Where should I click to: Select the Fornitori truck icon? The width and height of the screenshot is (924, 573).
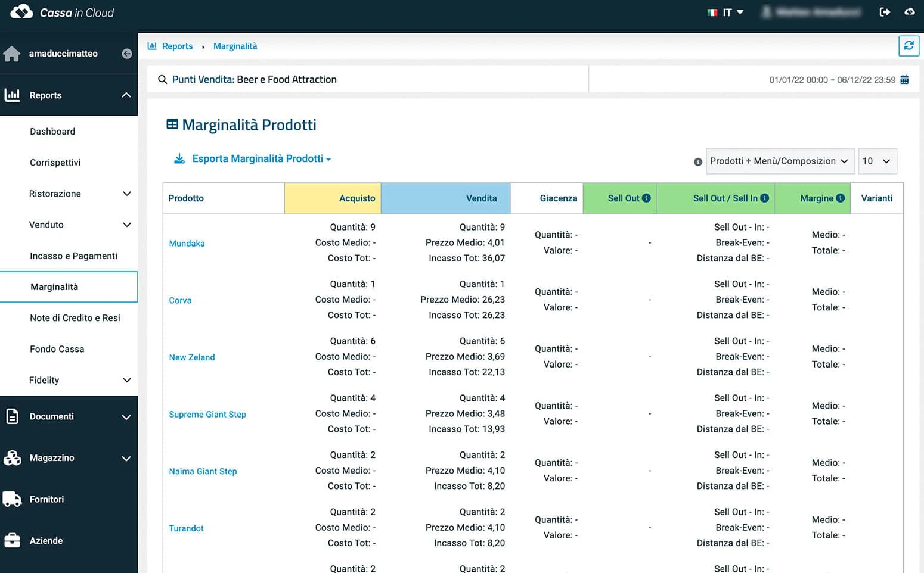pos(12,499)
